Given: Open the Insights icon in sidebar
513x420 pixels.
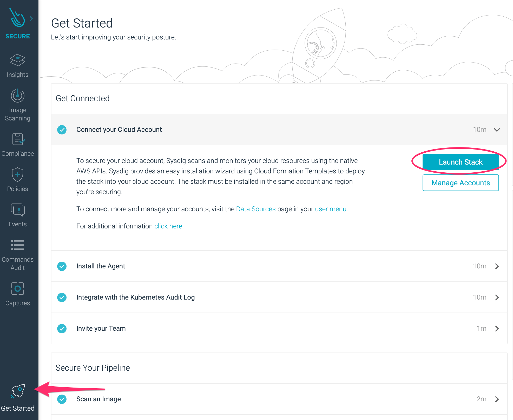Looking at the screenshot, I should [x=18, y=60].
